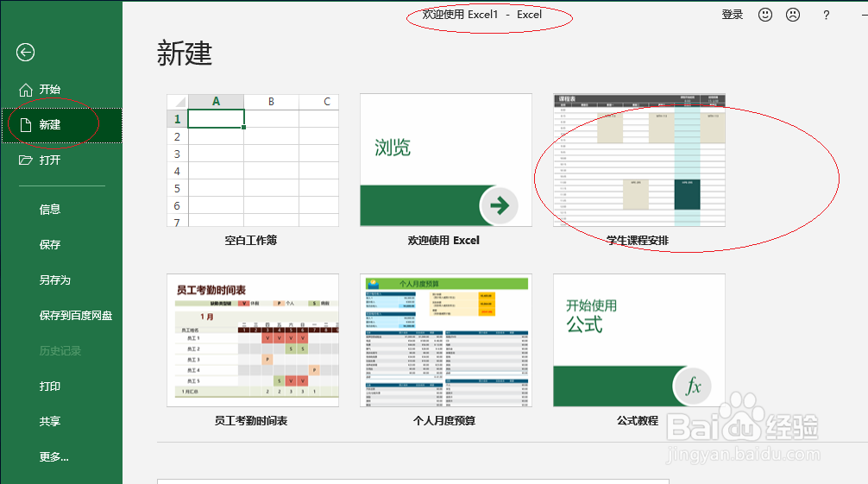868x484 pixels.
Task: Click the 空白工作簿 label
Action: click(x=251, y=241)
